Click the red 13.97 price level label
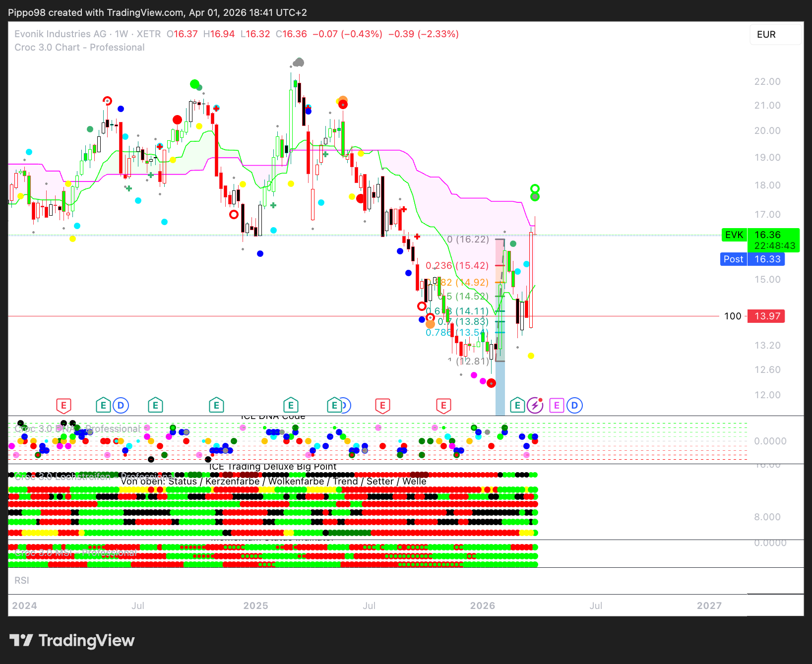The image size is (812, 664). click(766, 316)
